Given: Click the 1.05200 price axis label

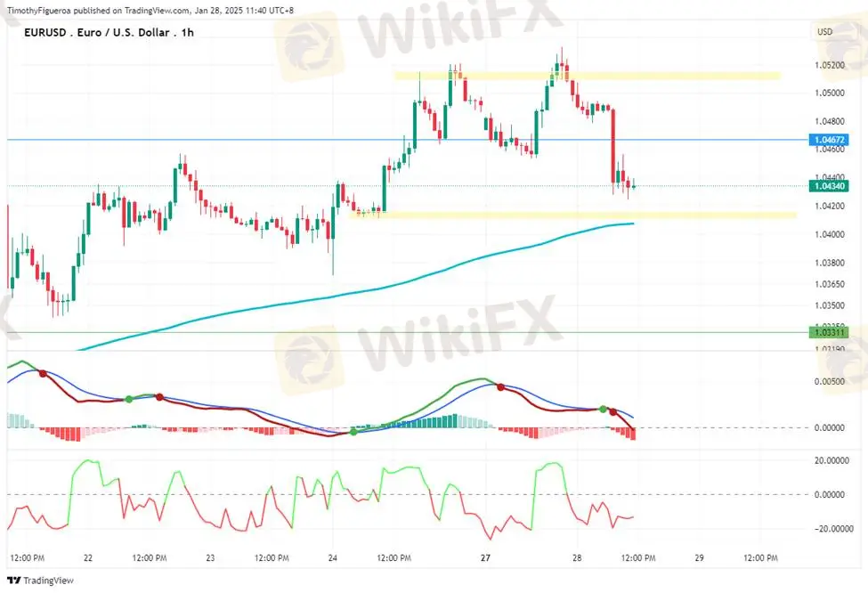Looking at the screenshot, I should pyautogui.click(x=829, y=65).
